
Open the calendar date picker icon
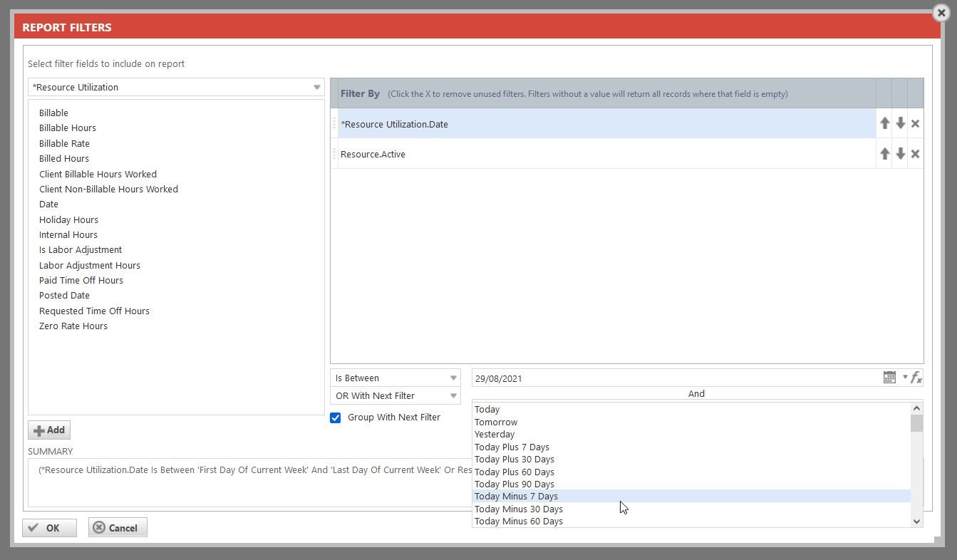pos(889,378)
